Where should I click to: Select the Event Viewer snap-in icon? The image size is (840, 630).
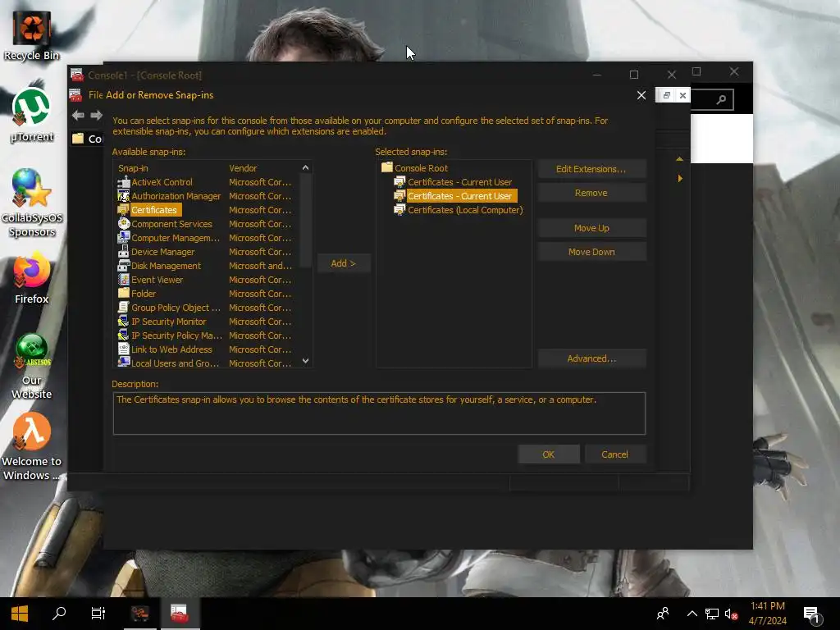click(124, 280)
